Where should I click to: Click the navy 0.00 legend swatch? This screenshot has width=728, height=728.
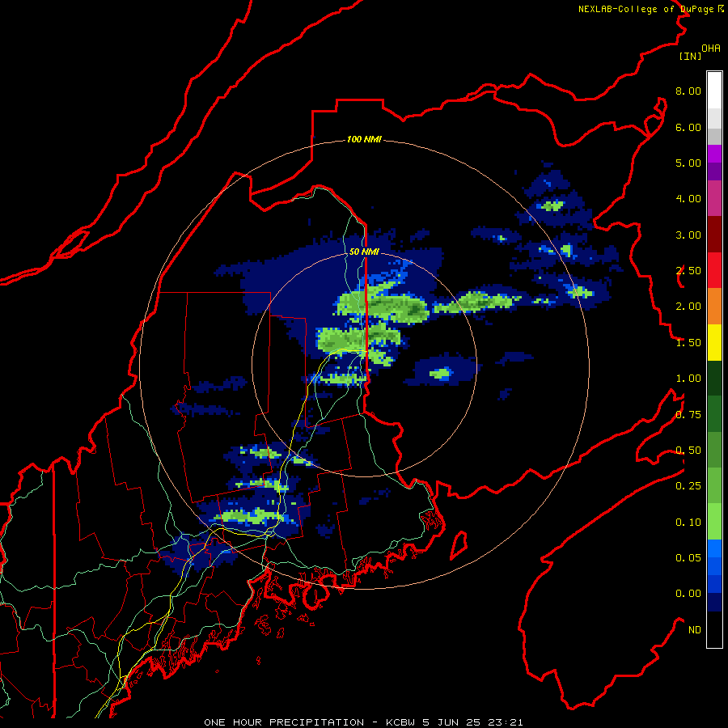pos(714,602)
